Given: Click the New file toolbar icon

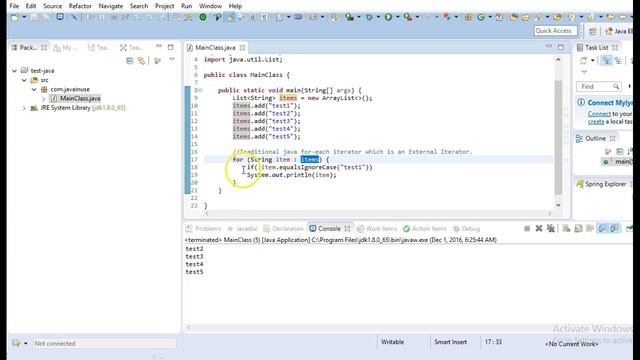Looking at the screenshot, I should 15,17.
